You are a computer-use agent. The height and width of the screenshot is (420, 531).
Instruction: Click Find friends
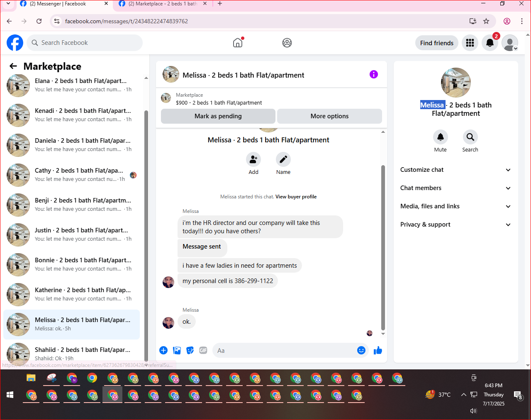tap(437, 43)
